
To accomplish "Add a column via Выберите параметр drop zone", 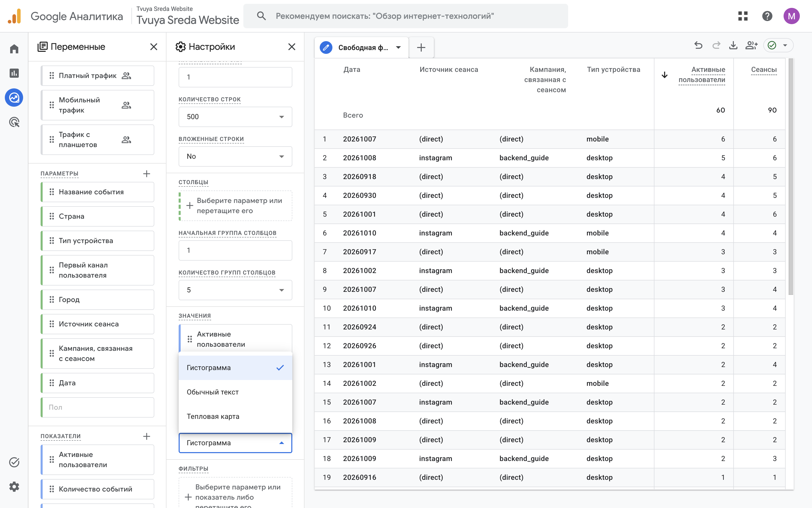I will tap(235, 206).
